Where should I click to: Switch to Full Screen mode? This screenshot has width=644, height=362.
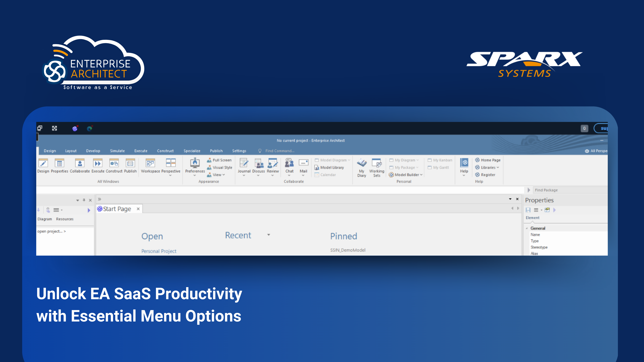tap(219, 160)
